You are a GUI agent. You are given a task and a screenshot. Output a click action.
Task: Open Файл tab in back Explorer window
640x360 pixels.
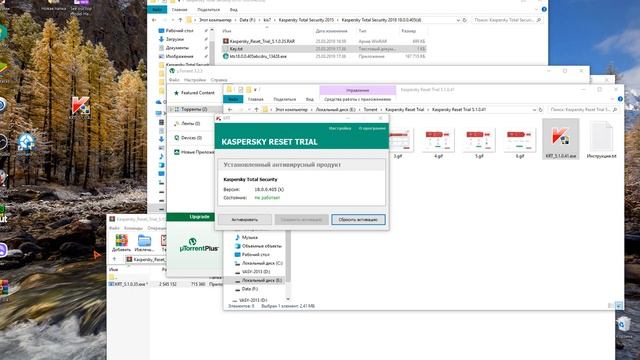pos(157,9)
